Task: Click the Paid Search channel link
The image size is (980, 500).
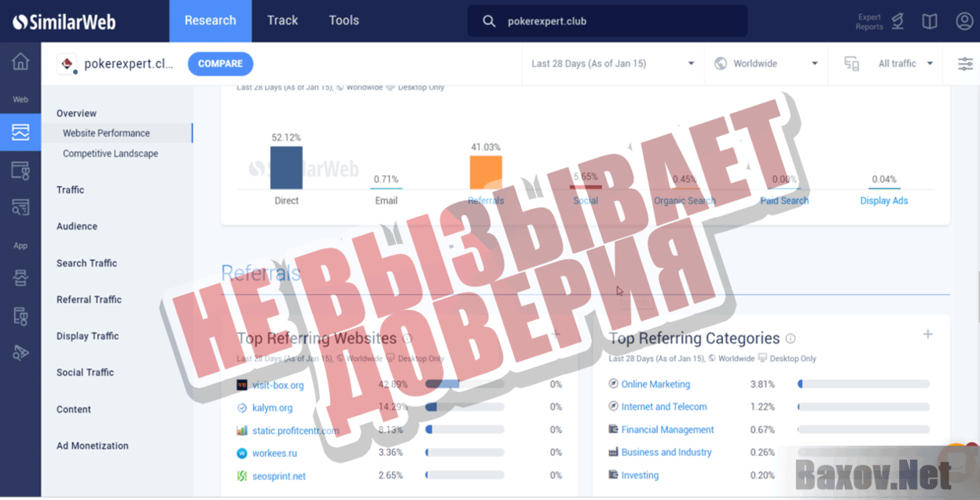Action: [x=784, y=200]
